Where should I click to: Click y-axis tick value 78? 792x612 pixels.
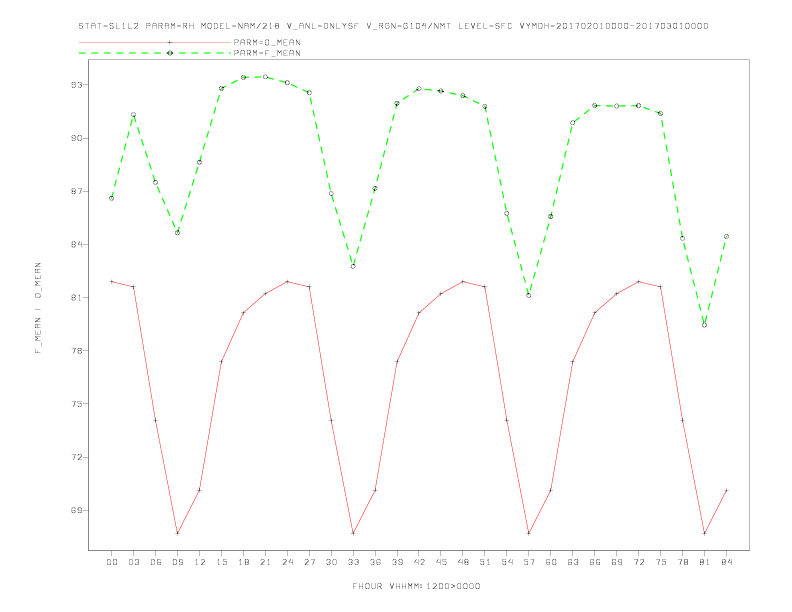tap(76, 350)
